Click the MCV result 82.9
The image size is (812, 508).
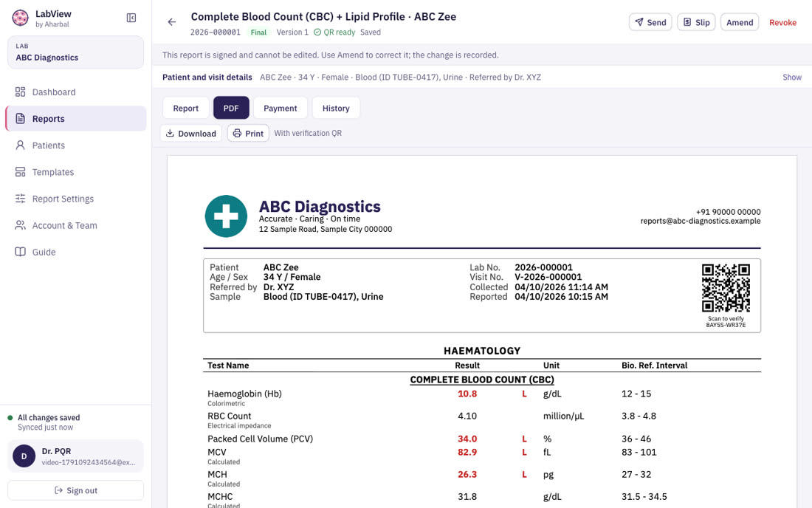point(467,452)
